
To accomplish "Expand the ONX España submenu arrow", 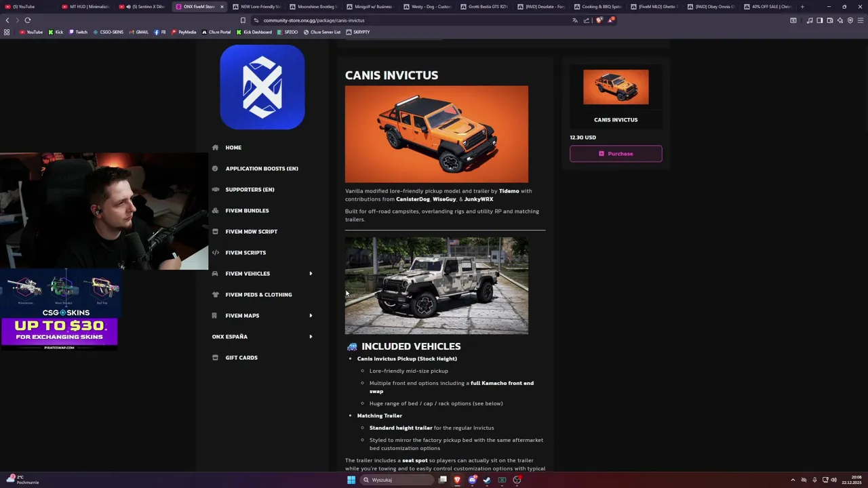I will click(311, 336).
